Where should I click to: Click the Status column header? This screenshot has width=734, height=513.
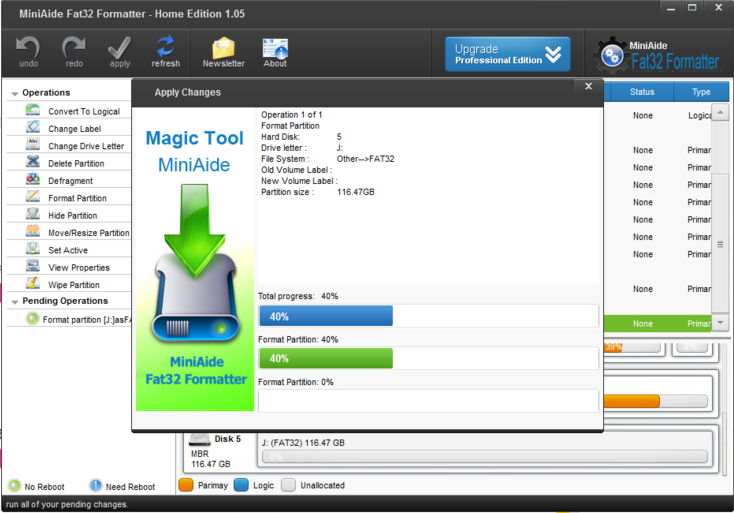click(642, 92)
